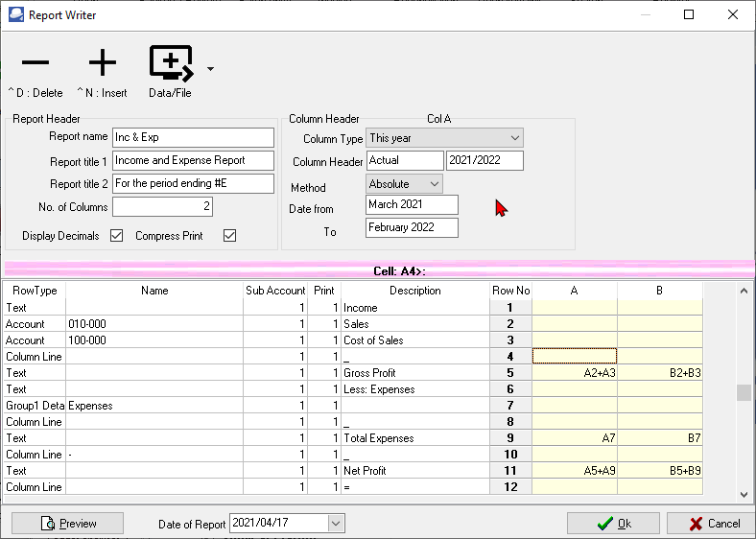This screenshot has height=539, width=756.
Task: Open the Column Type dropdown
Action: click(x=515, y=138)
